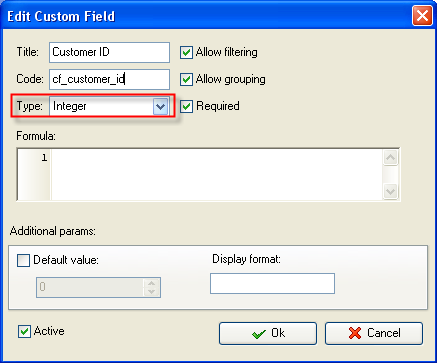The image size is (437, 363).
Task: Disable the Required checkbox
Action: point(186,106)
